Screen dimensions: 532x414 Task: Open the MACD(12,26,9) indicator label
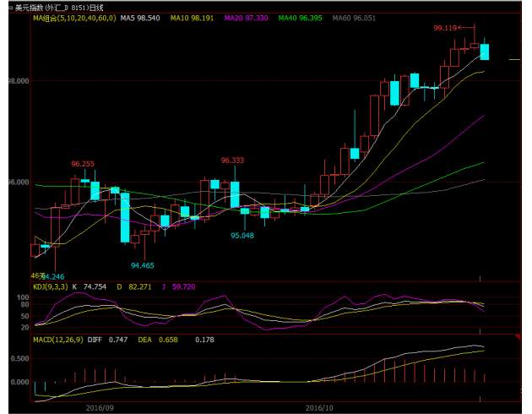[58, 340]
